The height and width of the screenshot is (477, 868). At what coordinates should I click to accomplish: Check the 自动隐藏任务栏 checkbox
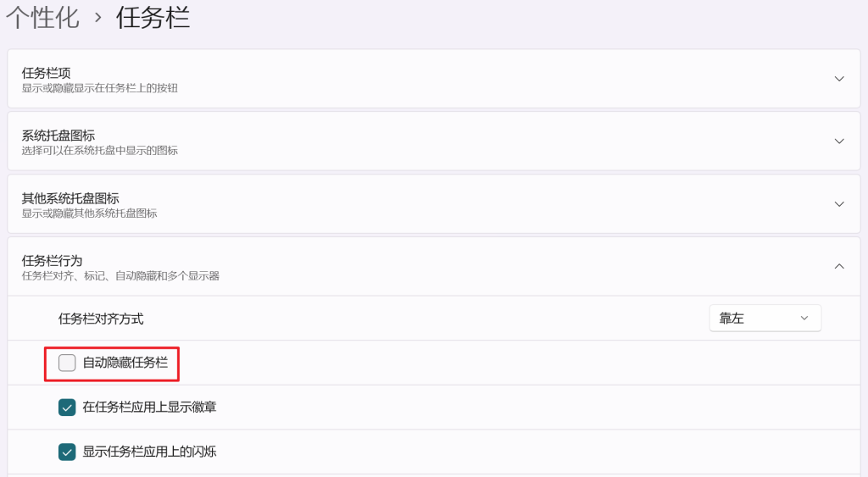pos(67,363)
